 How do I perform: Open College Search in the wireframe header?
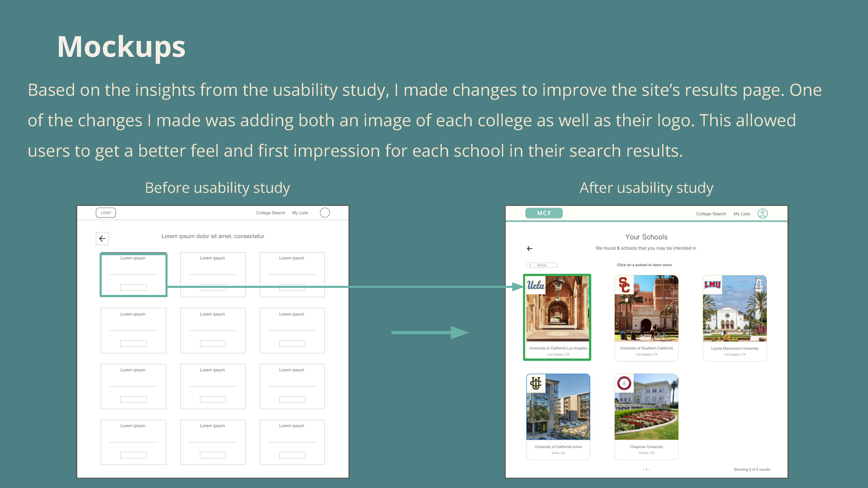click(270, 212)
